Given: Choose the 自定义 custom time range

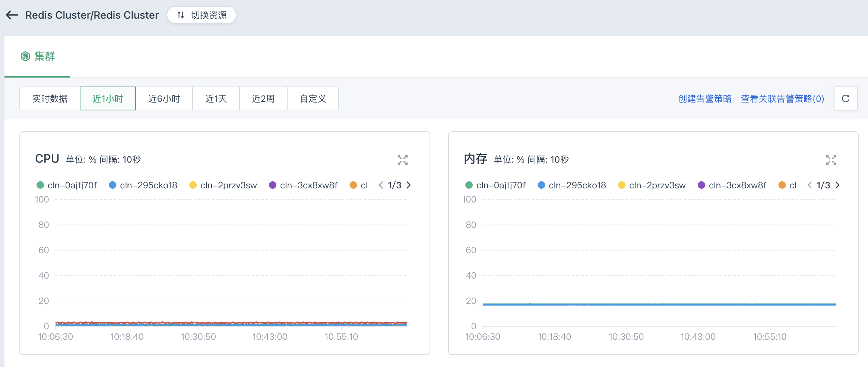Looking at the screenshot, I should pyautogui.click(x=313, y=98).
